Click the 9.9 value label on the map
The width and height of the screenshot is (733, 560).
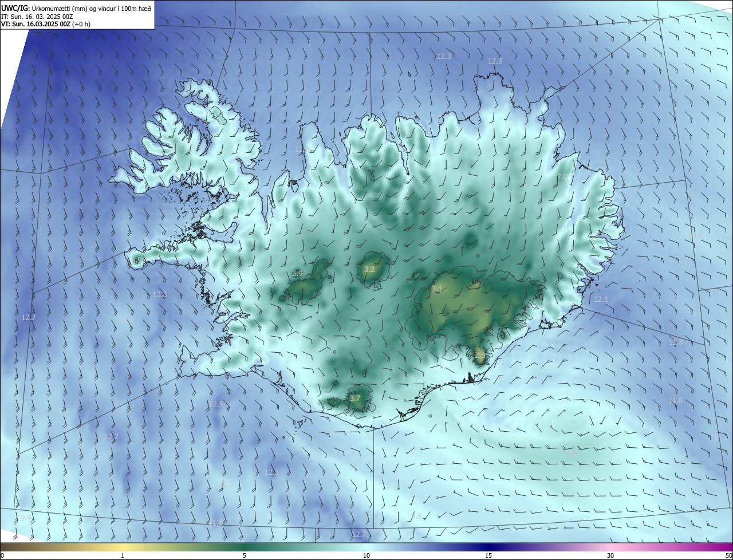26,518
